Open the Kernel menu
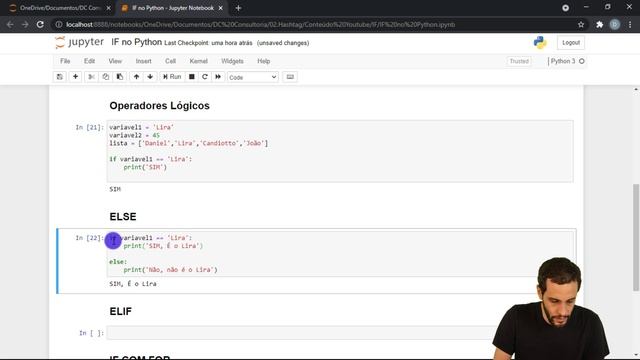Image resolution: width=640 pixels, height=360 pixels. 198,61
